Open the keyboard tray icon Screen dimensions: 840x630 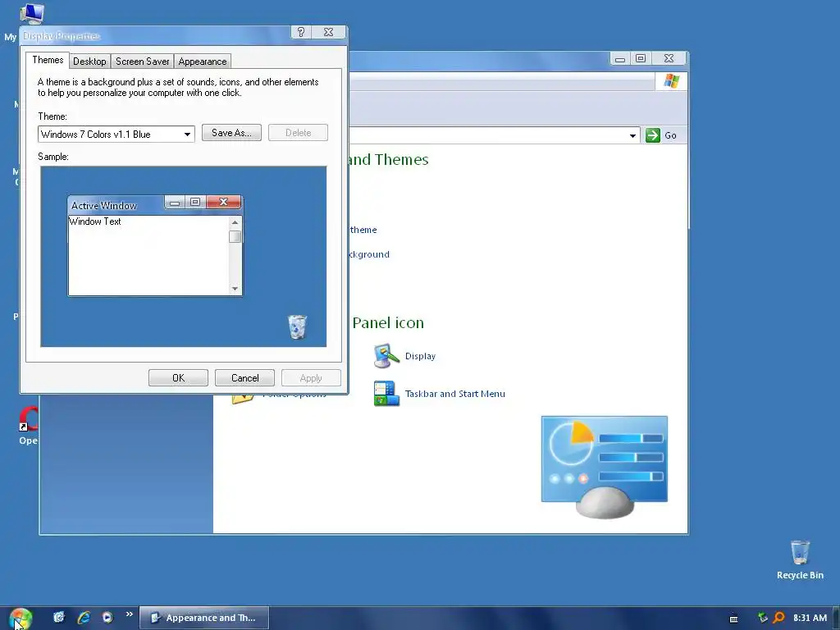tap(734, 619)
